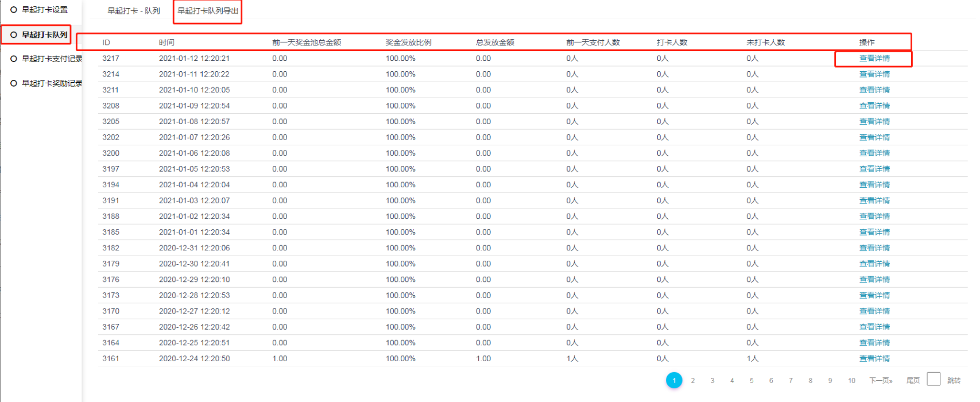Click 查看详情 for record 3185
Image resolution: width=980 pixels, height=402 pixels.
[874, 232]
